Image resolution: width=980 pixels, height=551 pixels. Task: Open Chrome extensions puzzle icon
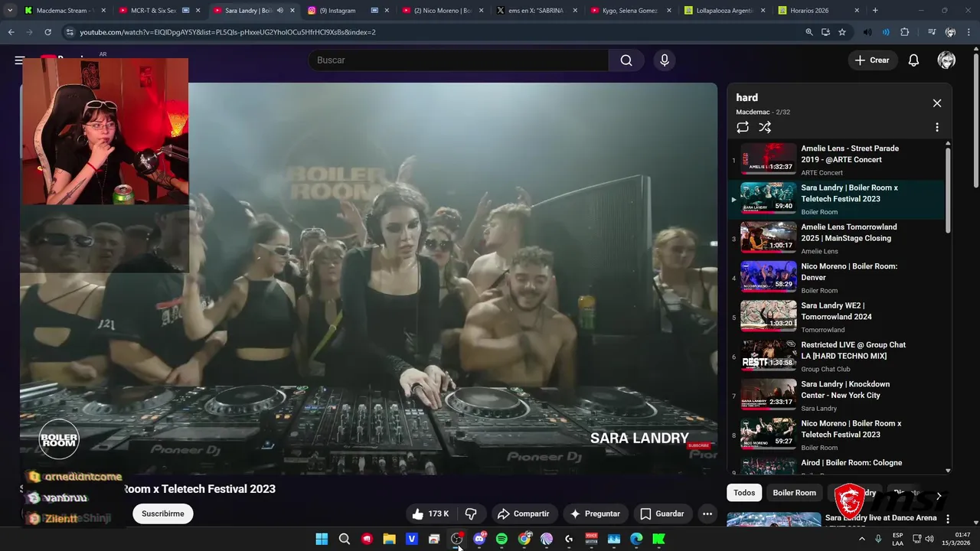click(x=905, y=32)
